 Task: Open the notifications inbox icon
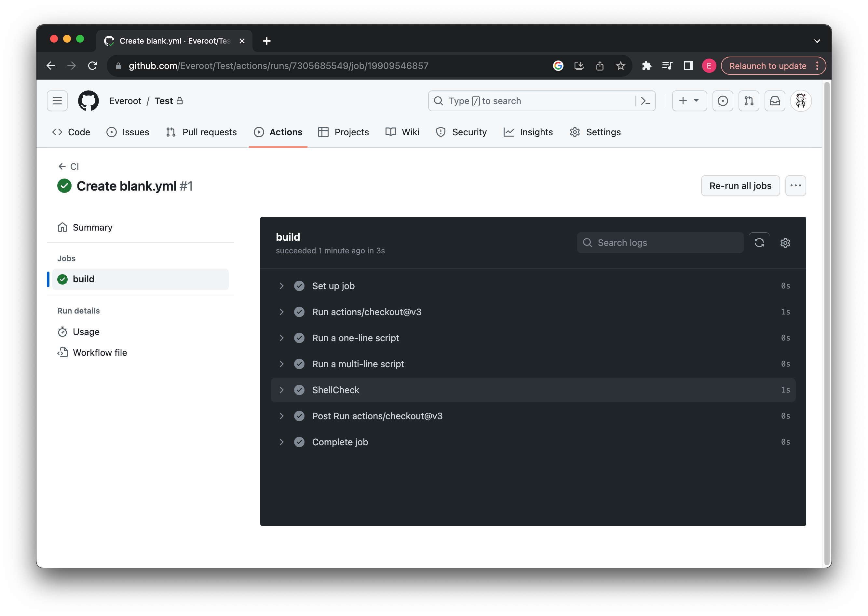pos(774,101)
